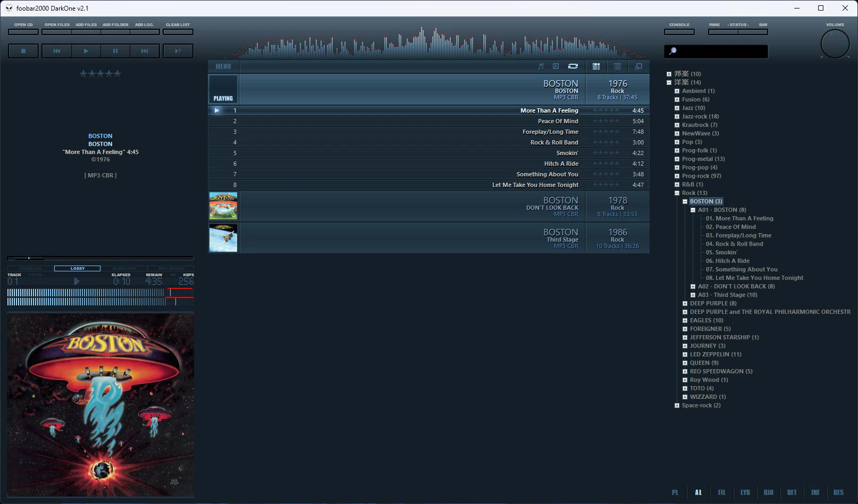
Task: Rate More Than A Feeling in the playlist
Action: [x=606, y=110]
